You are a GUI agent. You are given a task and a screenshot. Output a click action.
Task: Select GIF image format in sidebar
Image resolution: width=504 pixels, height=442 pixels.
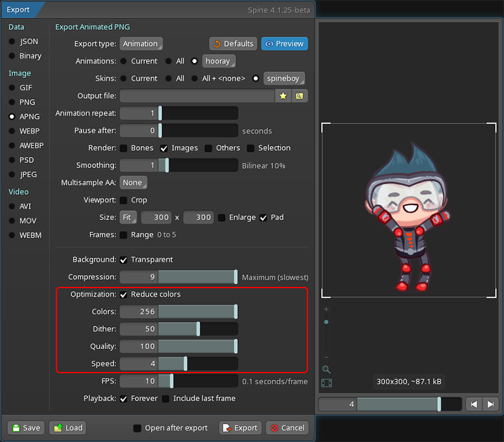pyautogui.click(x=12, y=88)
